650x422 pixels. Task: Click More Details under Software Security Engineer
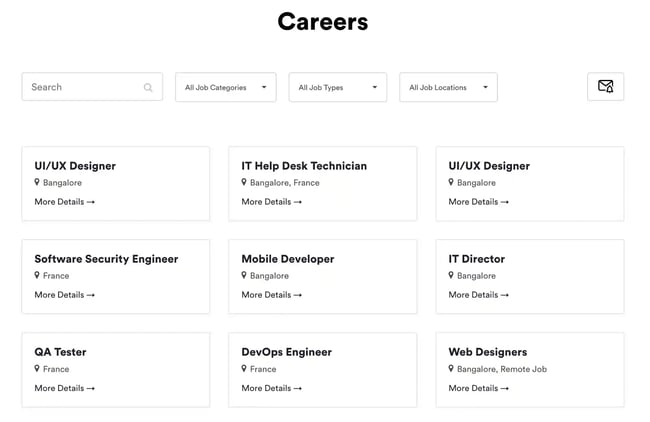[65, 295]
